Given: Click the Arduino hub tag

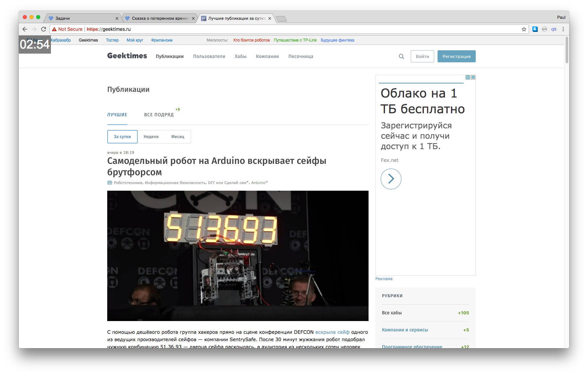Looking at the screenshot, I should coord(259,183).
